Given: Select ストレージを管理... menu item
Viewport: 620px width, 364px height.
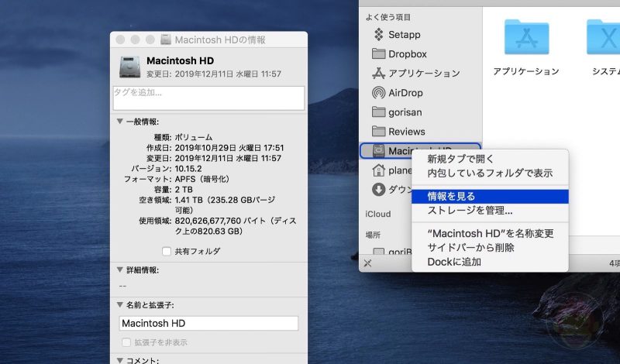Looking at the screenshot, I should tap(490, 211).
